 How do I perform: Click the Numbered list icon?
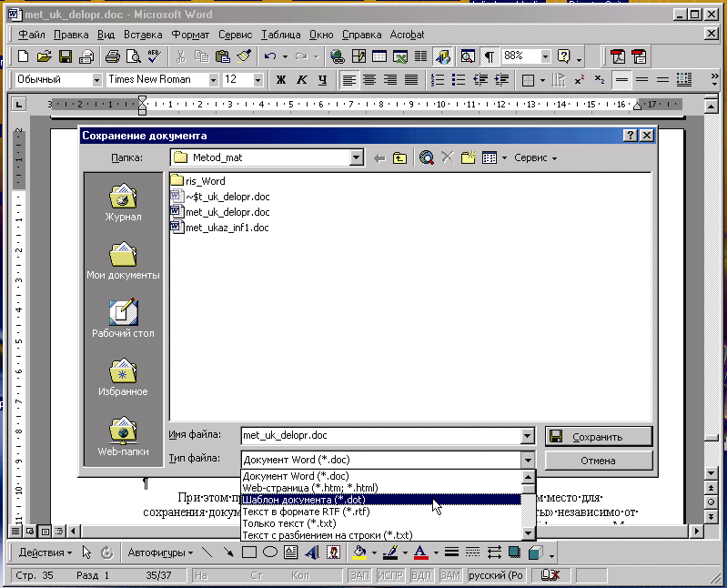tap(438, 80)
